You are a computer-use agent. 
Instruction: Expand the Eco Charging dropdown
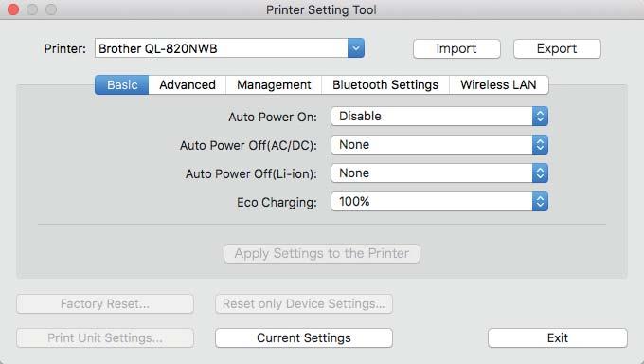pyautogui.click(x=439, y=202)
